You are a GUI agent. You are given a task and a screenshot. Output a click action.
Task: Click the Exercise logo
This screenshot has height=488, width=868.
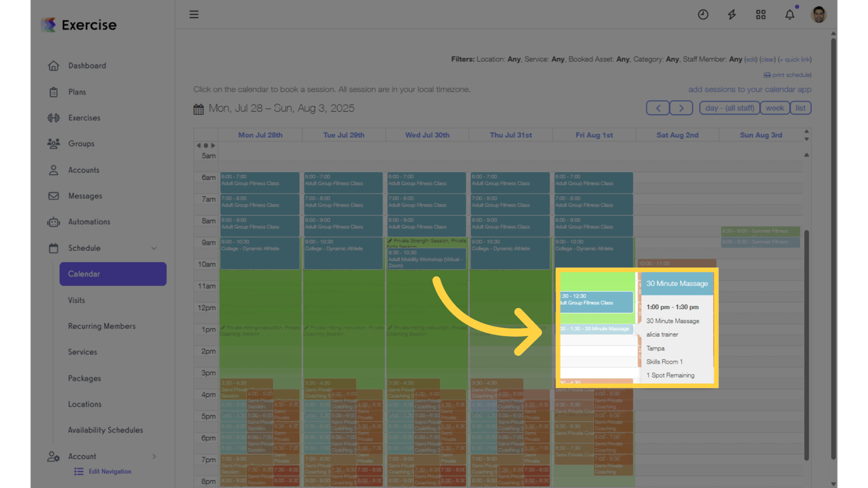pyautogui.click(x=79, y=25)
